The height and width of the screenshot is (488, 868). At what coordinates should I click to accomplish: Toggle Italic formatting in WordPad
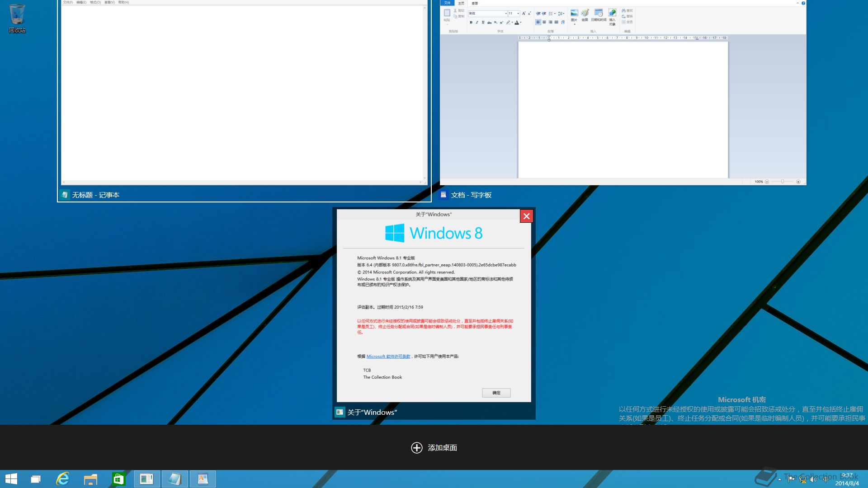pyautogui.click(x=477, y=22)
